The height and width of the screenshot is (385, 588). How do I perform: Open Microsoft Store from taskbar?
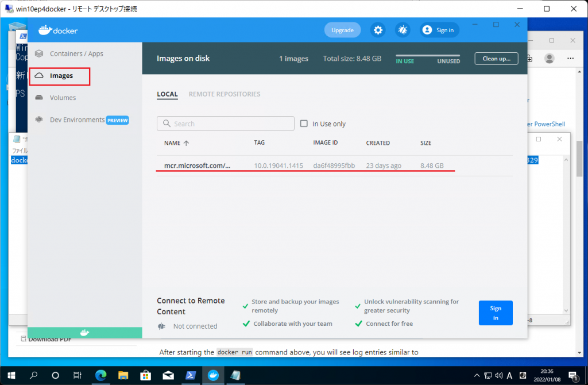click(145, 375)
